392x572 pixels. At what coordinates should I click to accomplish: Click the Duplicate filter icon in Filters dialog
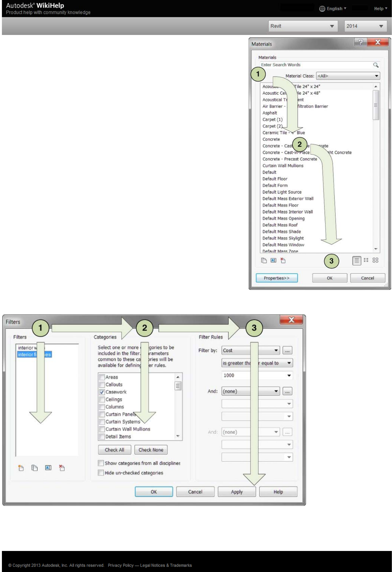click(x=34, y=468)
